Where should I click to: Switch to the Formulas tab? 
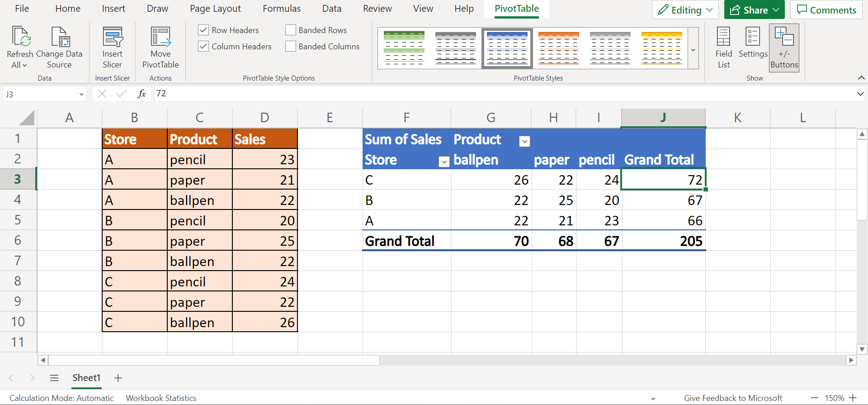click(281, 9)
